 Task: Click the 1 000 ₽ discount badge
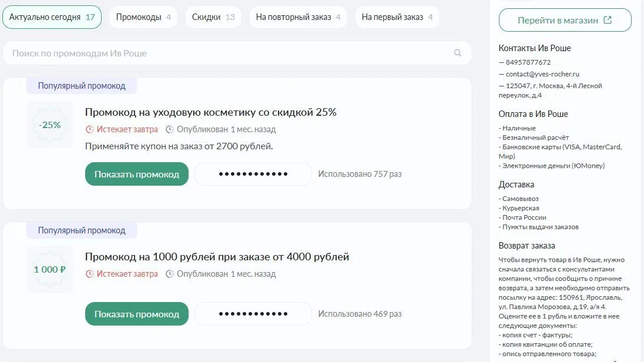[x=50, y=270]
